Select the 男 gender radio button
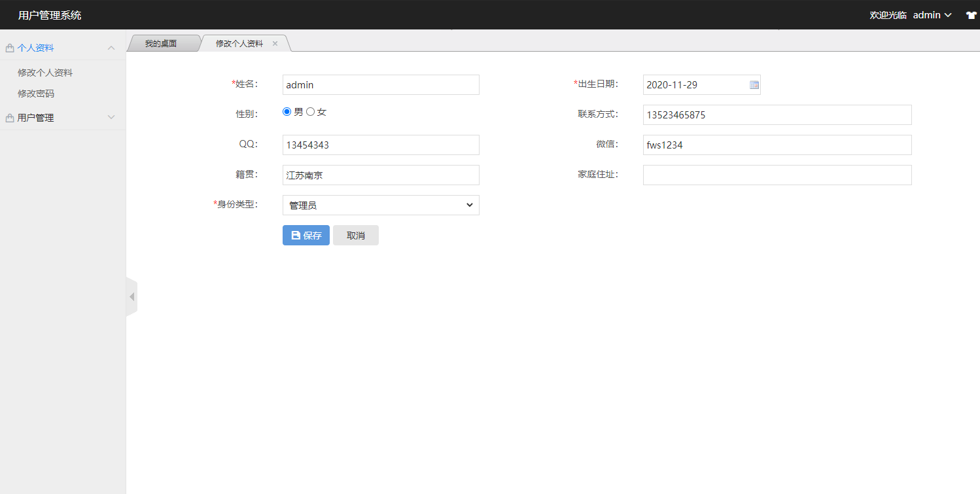 pos(287,112)
